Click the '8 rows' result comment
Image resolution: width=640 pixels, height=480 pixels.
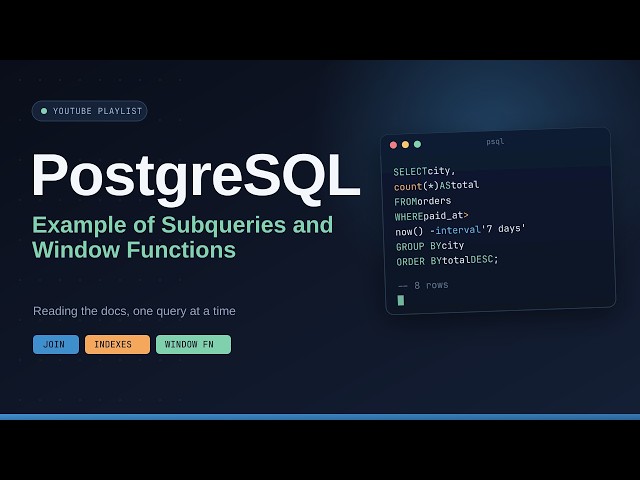(423, 285)
